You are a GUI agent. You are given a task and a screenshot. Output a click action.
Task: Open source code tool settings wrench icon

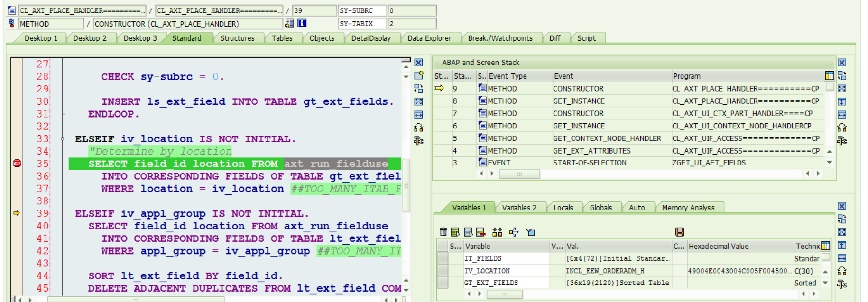418,140
